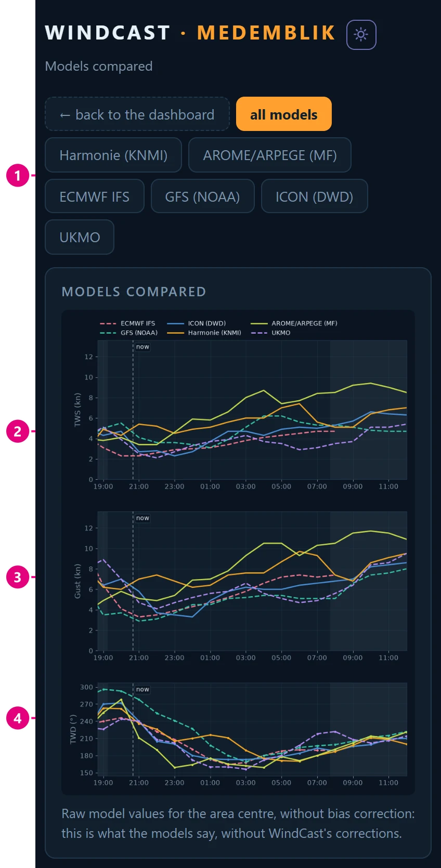441x868 pixels.
Task: Click the TWD (°) axis label
Action: (73, 729)
